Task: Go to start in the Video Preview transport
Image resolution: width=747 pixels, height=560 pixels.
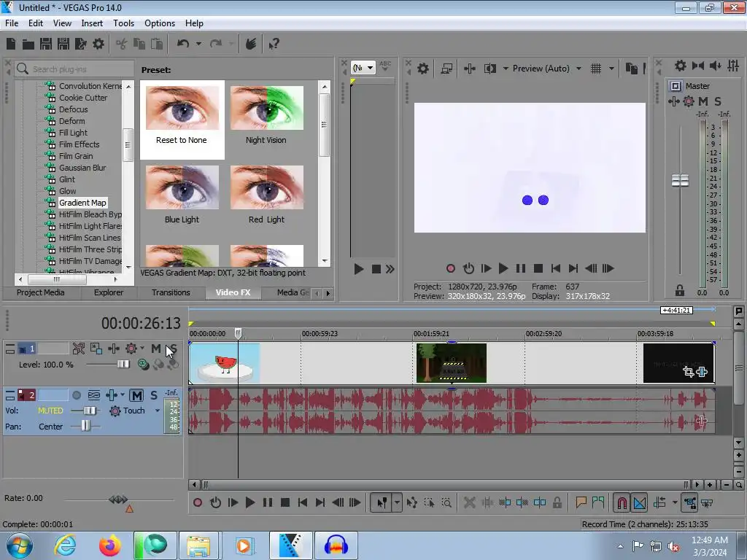Action: 555,268
